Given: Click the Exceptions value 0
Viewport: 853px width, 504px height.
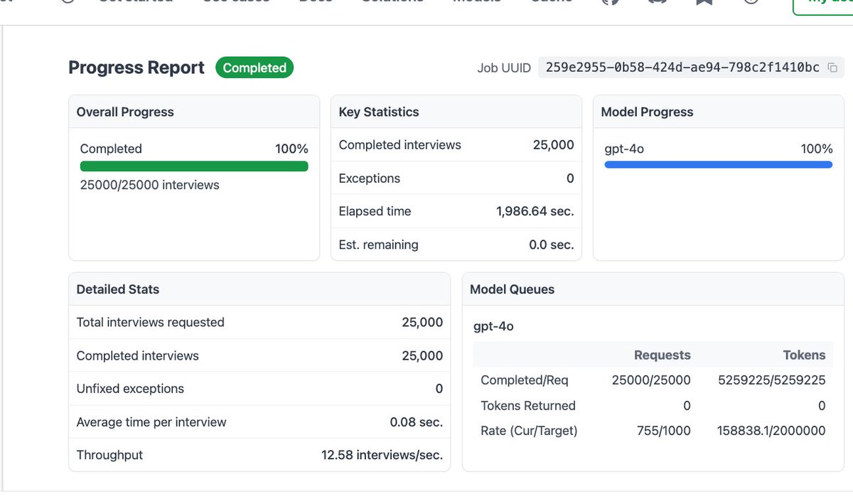Looking at the screenshot, I should tap(570, 178).
